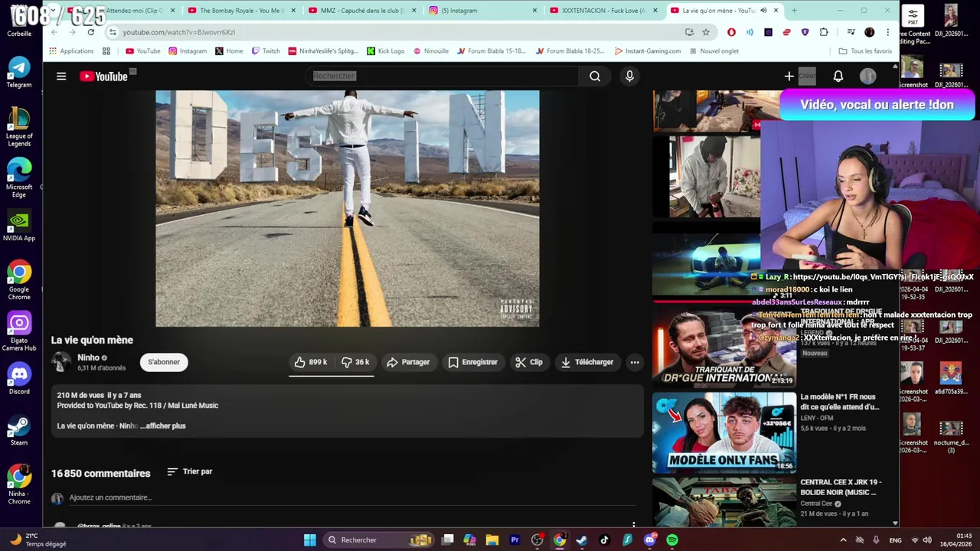
Task: Open Elgato Camera Hub desktop shortcut
Action: pos(19,331)
